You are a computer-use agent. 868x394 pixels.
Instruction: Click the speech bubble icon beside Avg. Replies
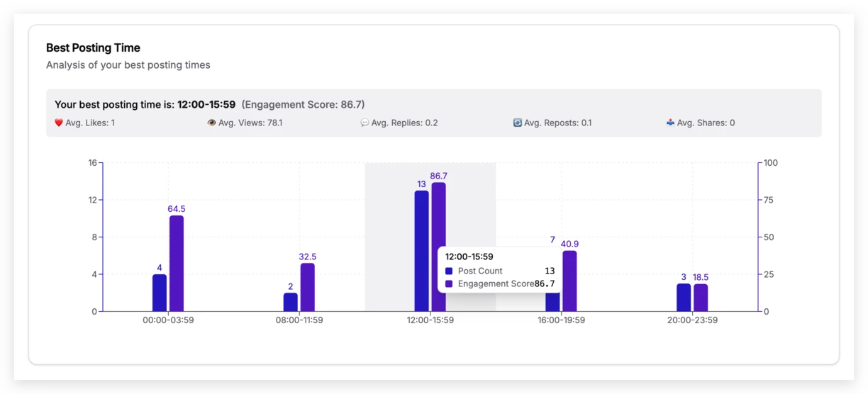(x=365, y=123)
